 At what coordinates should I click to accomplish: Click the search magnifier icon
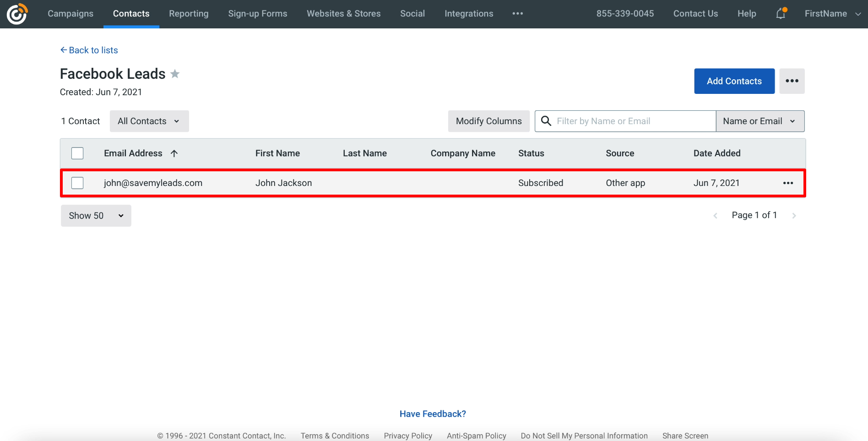[546, 121]
